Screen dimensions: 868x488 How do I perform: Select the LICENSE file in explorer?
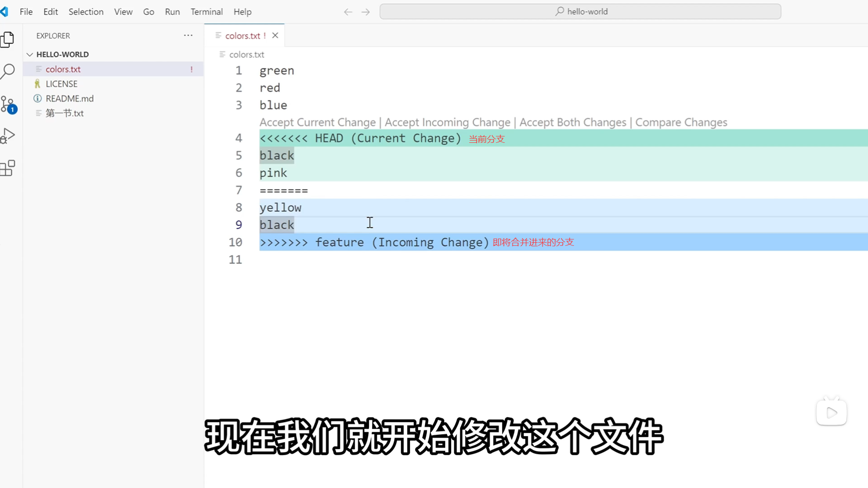[61, 84]
